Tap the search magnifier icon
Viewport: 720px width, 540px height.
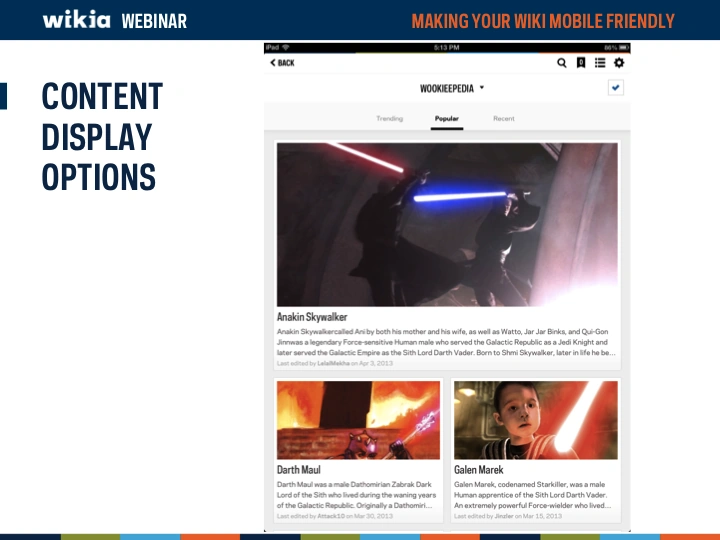[562, 63]
